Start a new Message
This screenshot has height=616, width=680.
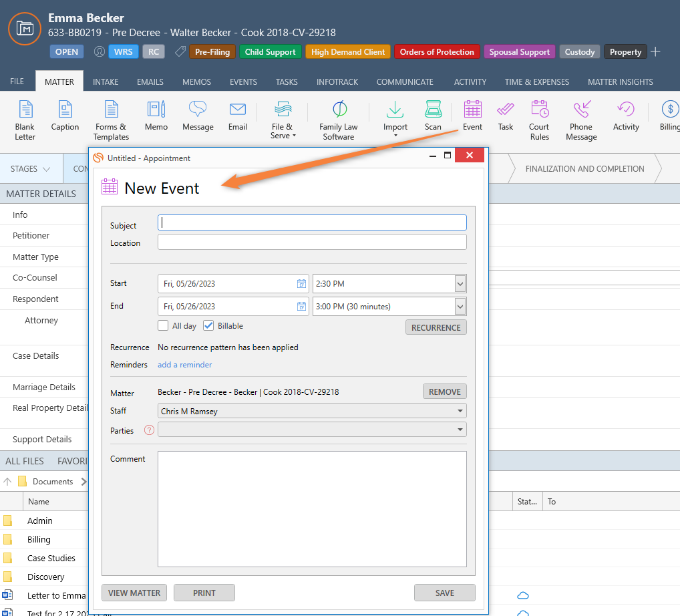[x=198, y=116]
